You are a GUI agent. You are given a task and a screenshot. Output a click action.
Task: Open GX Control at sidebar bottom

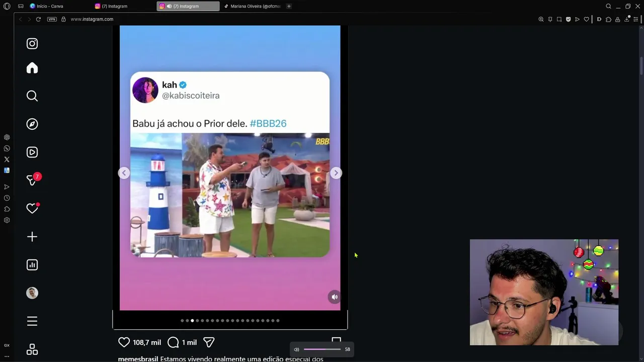7,345
